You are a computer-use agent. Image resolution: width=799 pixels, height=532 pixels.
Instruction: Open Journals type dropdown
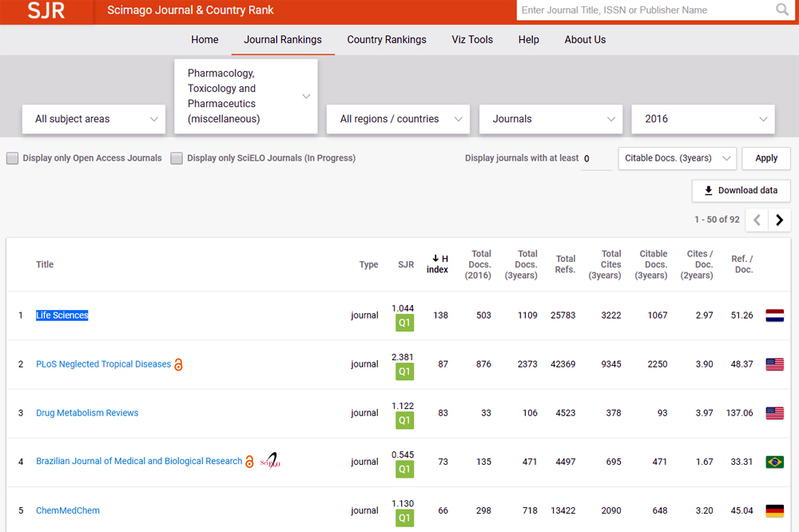pos(551,119)
